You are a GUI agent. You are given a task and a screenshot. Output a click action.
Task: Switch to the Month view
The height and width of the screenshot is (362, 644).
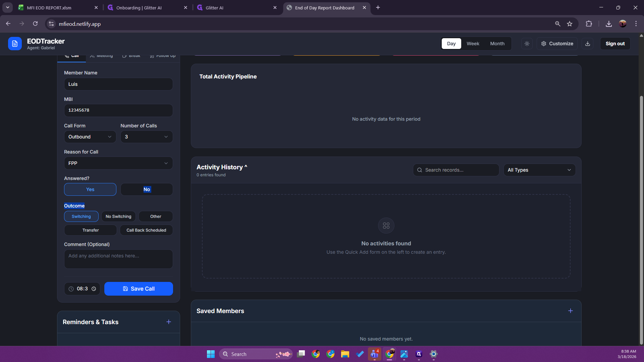pyautogui.click(x=497, y=44)
